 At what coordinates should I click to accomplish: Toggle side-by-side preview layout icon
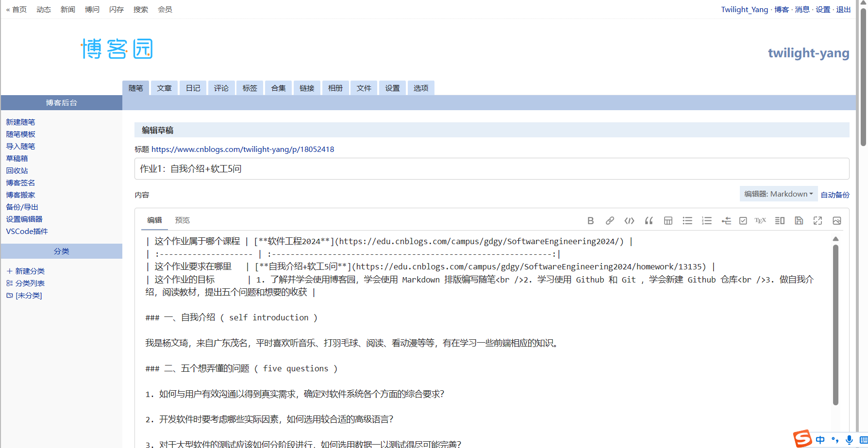(780, 221)
